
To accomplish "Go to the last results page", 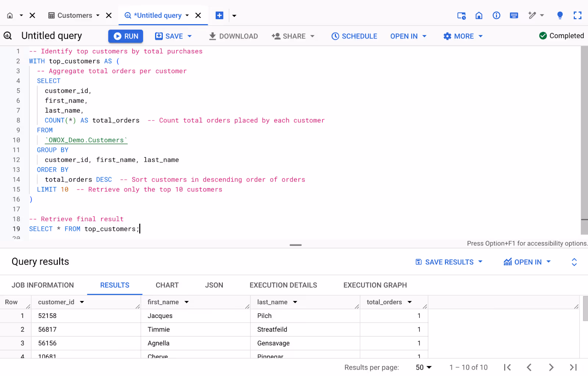I will click(573, 367).
